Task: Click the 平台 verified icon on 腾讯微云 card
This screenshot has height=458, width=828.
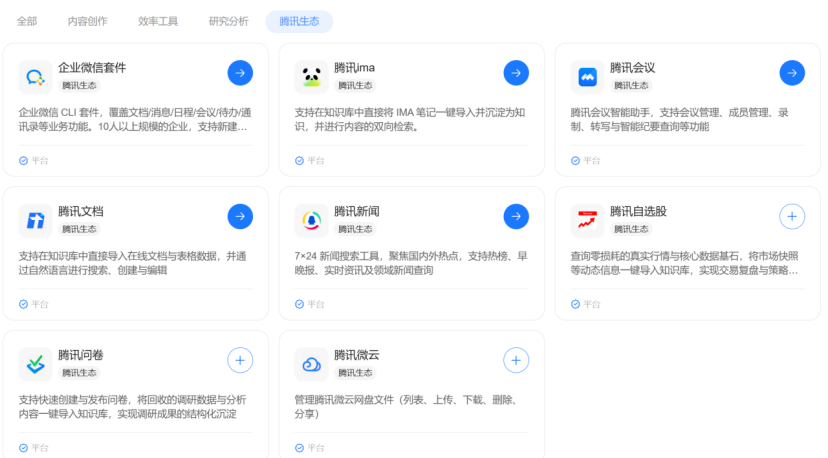Action: [299, 448]
